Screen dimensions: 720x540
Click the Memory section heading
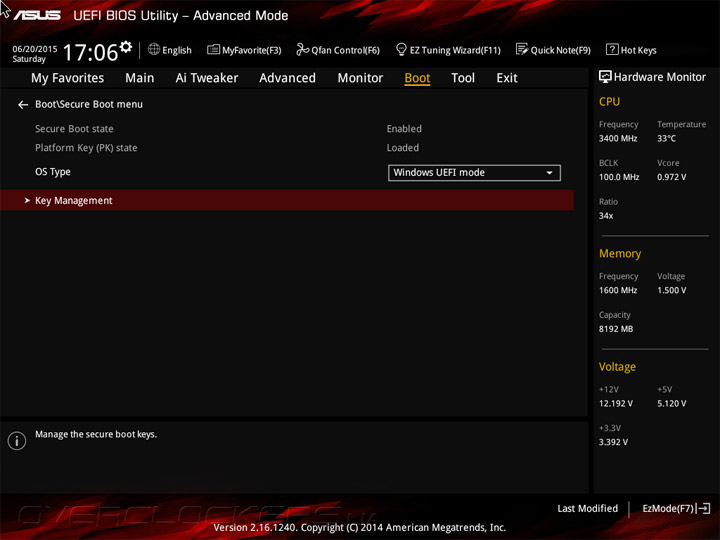coord(620,253)
